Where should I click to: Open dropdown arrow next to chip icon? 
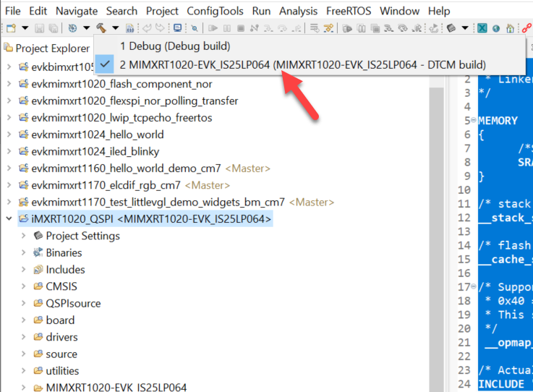coord(465,28)
